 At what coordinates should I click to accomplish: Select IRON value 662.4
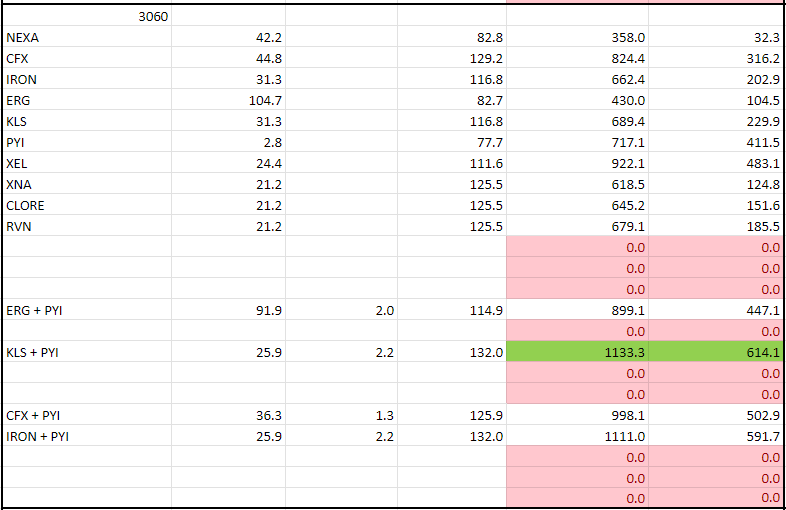(577, 79)
